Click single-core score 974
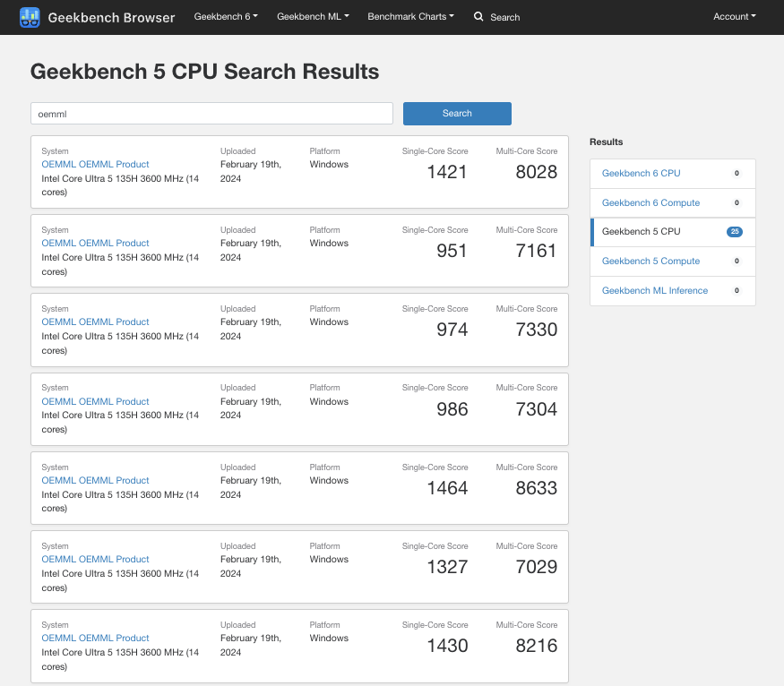 click(452, 330)
